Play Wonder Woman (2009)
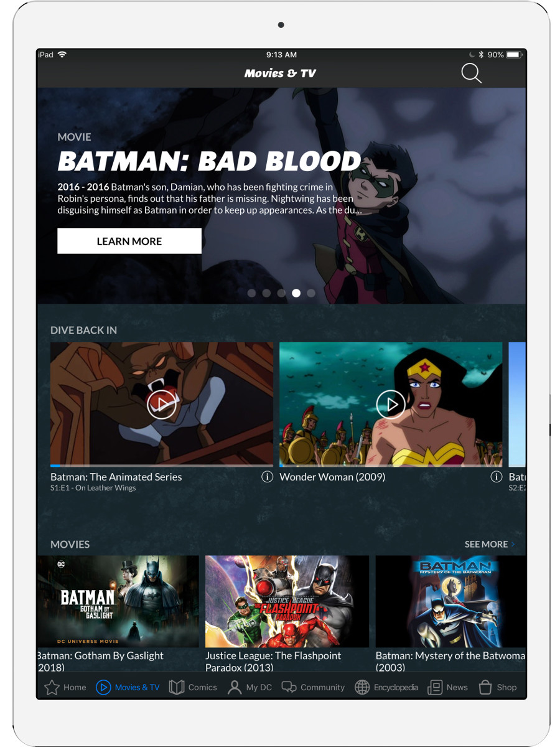Screen dimensions: 560x750 391,405
